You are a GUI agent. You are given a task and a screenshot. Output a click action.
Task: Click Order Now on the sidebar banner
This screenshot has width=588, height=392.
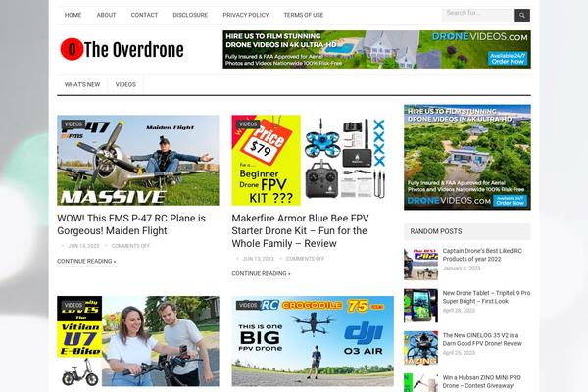[x=510, y=201]
